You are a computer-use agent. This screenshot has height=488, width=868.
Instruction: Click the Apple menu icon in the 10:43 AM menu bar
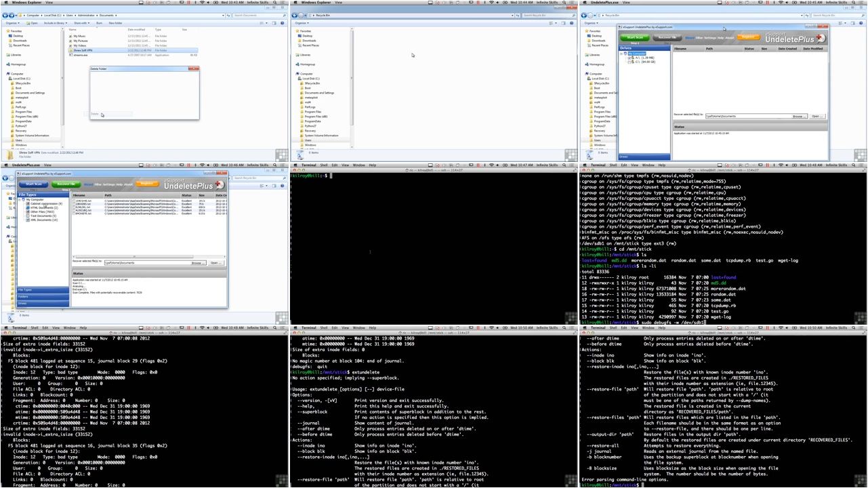5,3
